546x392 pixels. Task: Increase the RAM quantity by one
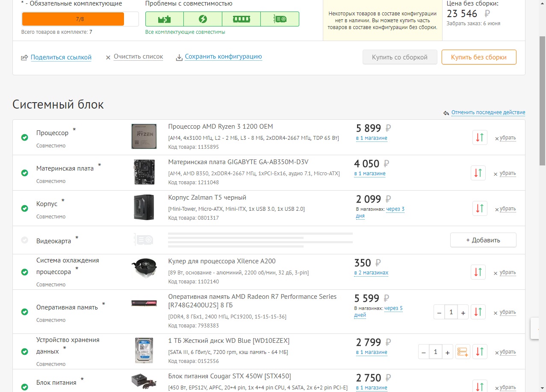pos(463,312)
